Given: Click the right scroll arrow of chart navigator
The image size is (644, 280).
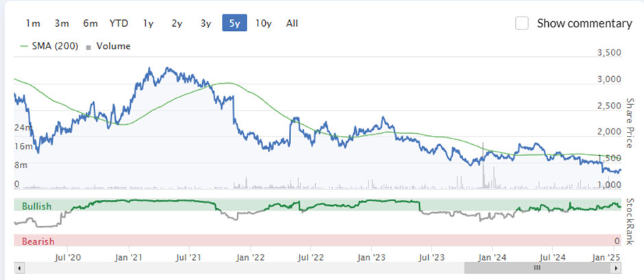Looking at the screenshot, I should pyautogui.click(x=616, y=268).
